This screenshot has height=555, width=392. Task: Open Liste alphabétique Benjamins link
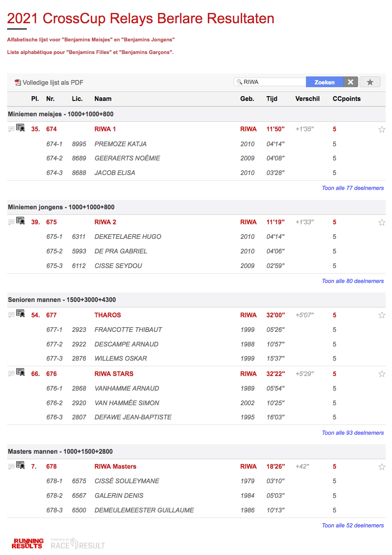pos(90,52)
